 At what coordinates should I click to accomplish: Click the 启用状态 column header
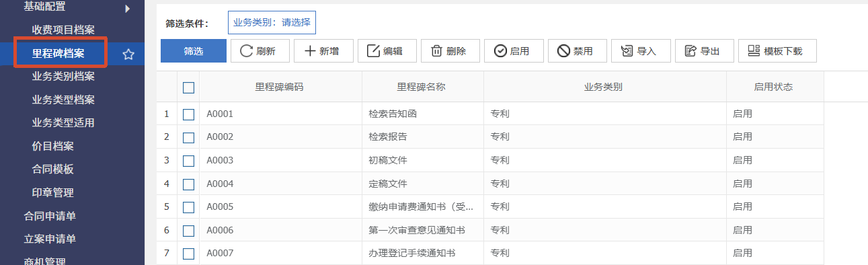point(775,87)
